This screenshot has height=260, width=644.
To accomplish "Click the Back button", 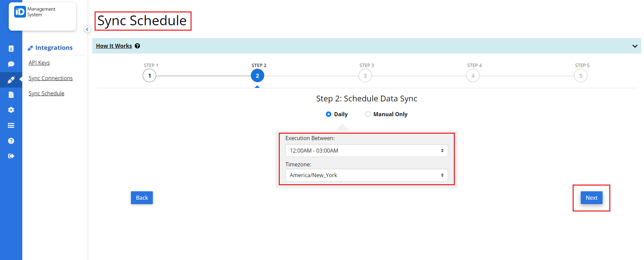I will [x=142, y=198].
